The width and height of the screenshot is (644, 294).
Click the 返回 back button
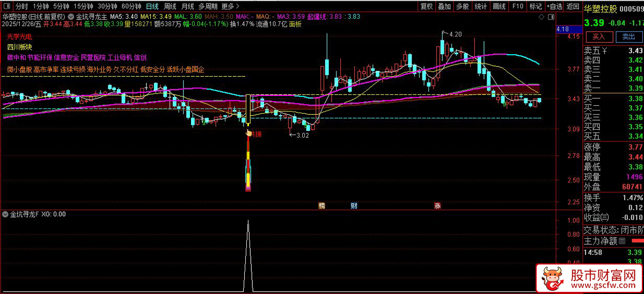coord(572,6)
